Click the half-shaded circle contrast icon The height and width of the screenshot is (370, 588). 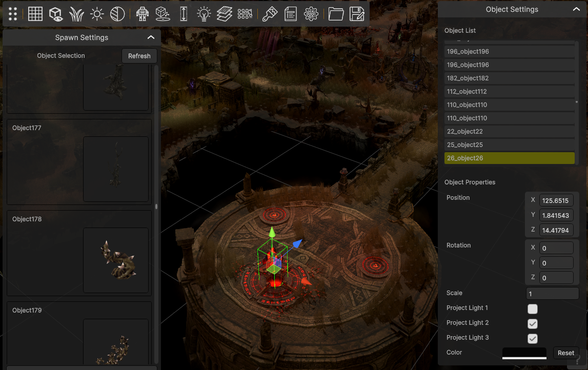coord(117,14)
